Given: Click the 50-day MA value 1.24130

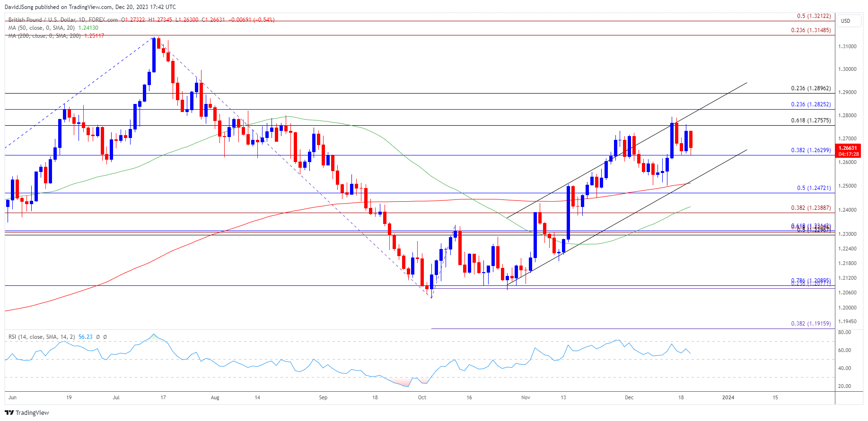Looking at the screenshot, I should pyautogui.click(x=88, y=28).
